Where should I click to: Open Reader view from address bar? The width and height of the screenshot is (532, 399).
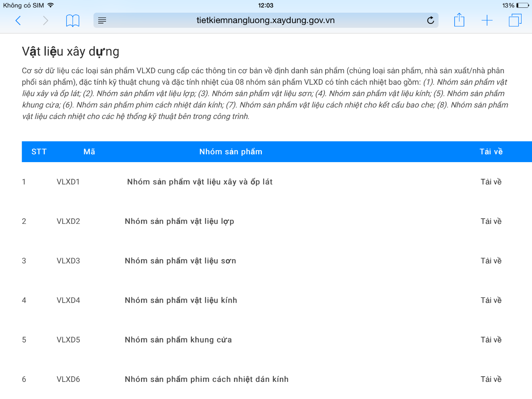click(x=102, y=20)
